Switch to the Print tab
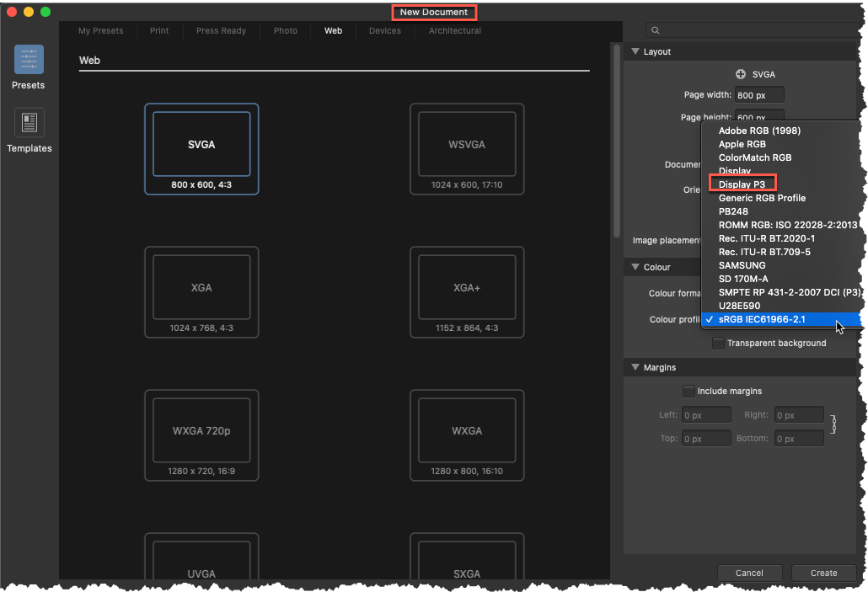 (x=158, y=30)
